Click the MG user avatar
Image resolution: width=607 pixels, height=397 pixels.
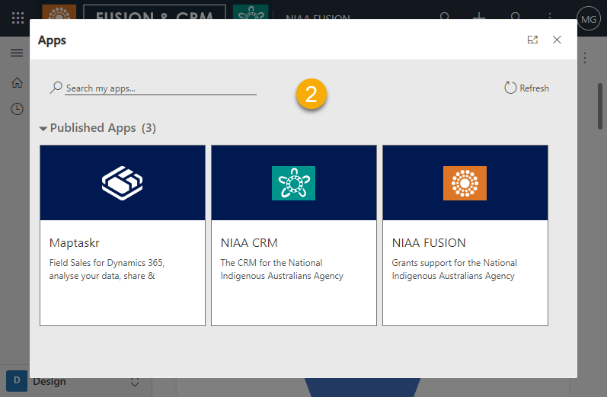tap(588, 19)
